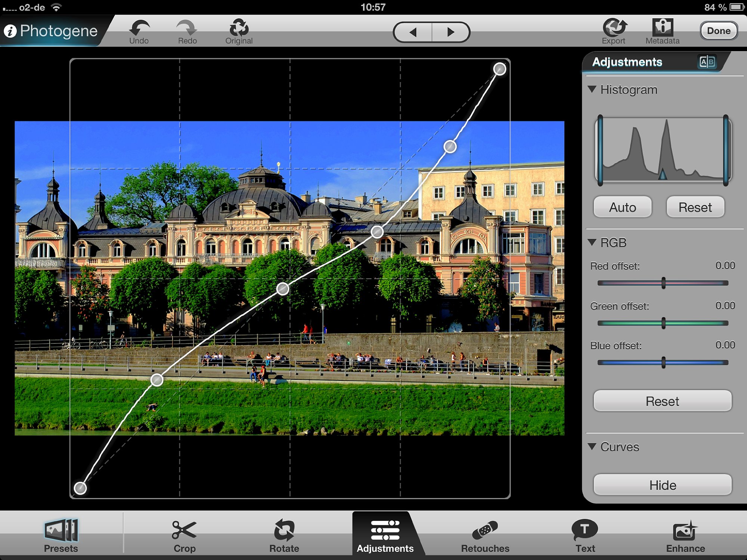Open the Retouches bandage tool
Viewport: 747px width, 560px height.
click(x=485, y=530)
